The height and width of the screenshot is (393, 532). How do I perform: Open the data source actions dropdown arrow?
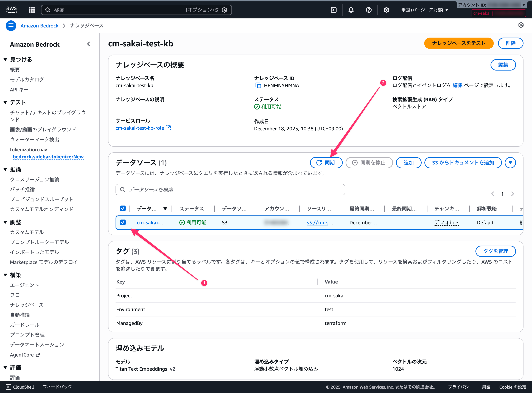[x=510, y=162]
